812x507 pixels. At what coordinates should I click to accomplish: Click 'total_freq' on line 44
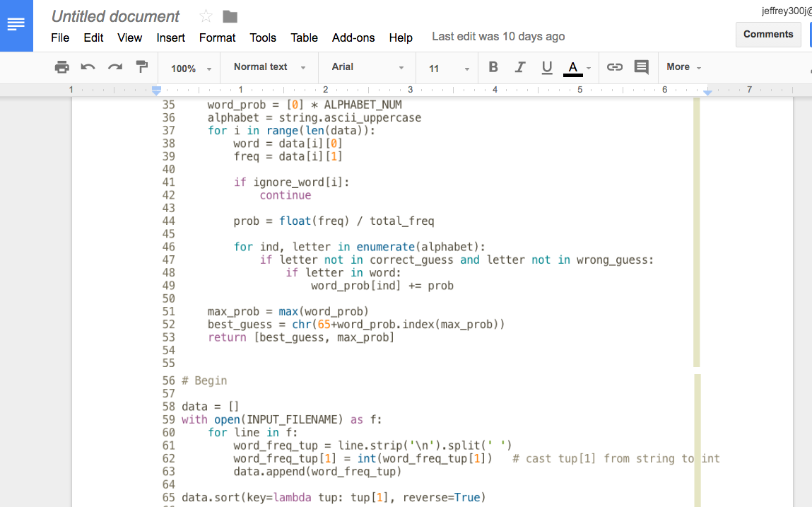pos(402,221)
